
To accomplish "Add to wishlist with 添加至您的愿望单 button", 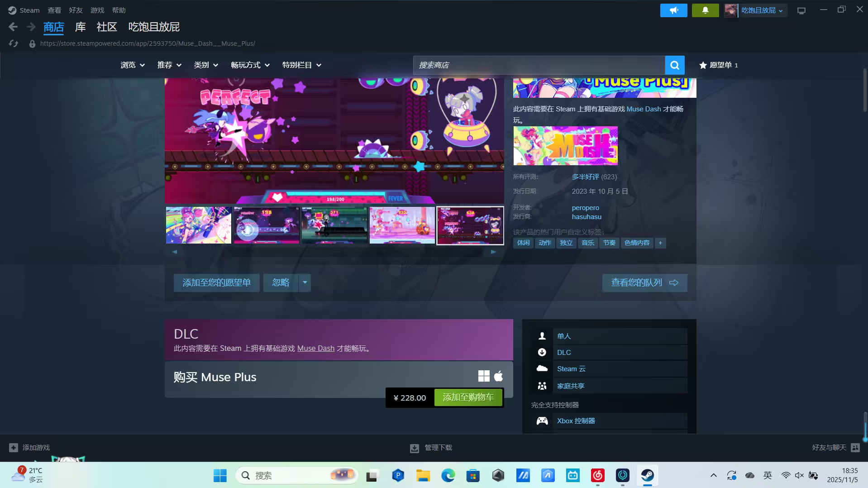I will [216, 282].
